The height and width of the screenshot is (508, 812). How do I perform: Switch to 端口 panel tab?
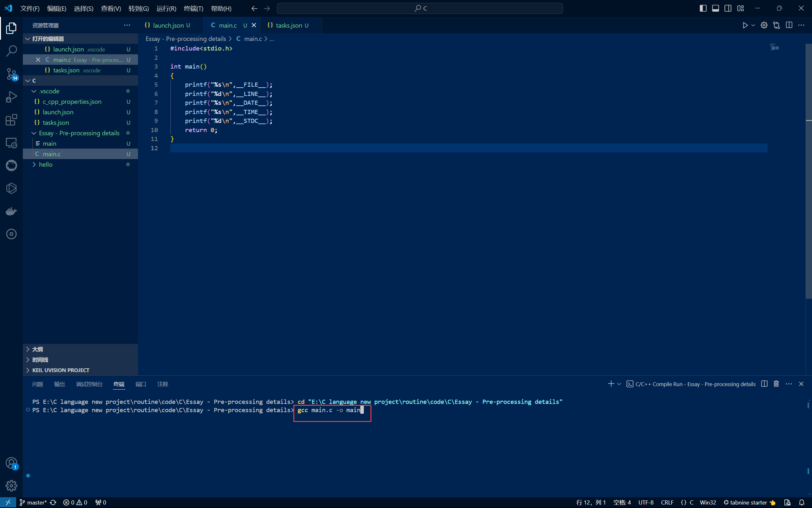tap(141, 384)
